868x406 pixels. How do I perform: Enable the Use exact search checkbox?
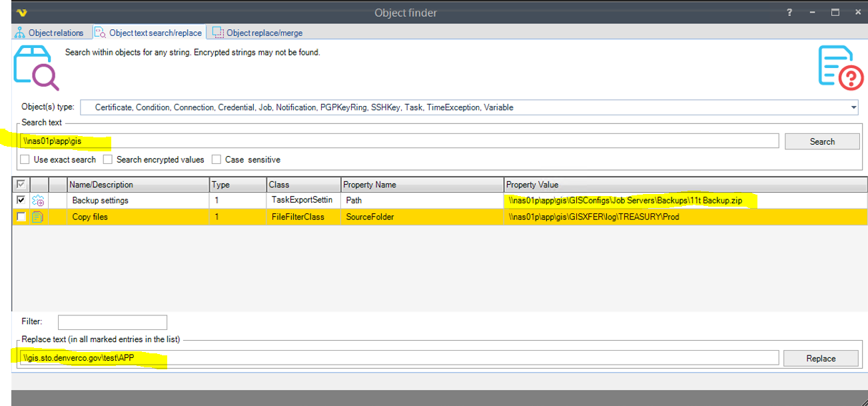(x=25, y=159)
